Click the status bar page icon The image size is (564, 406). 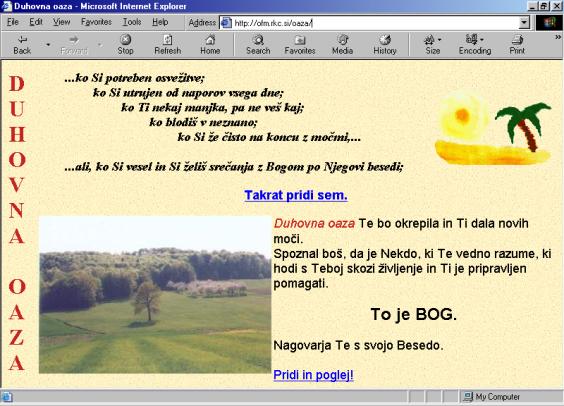7,397
